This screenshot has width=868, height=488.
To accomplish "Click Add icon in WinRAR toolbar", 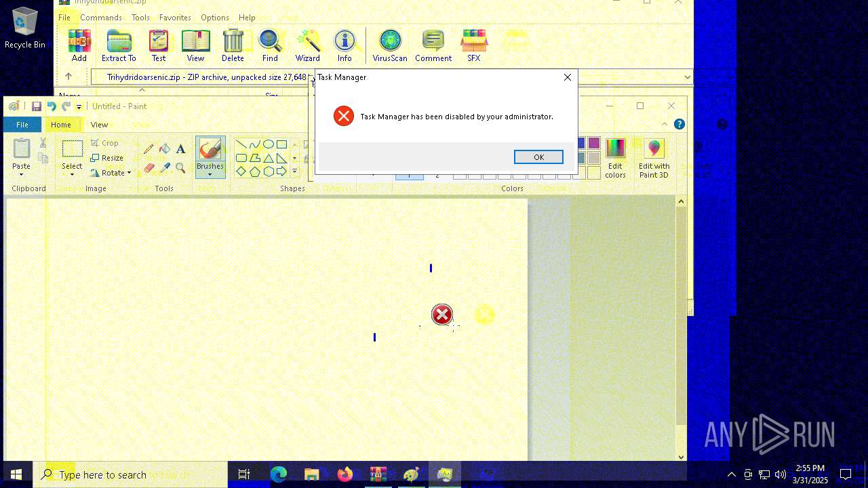I will (x=79, y=45).
